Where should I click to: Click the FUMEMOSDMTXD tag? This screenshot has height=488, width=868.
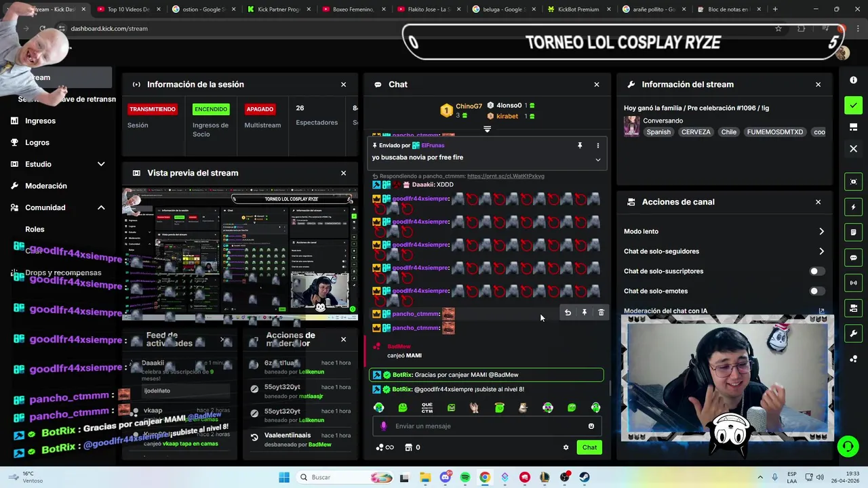(775, 132)
